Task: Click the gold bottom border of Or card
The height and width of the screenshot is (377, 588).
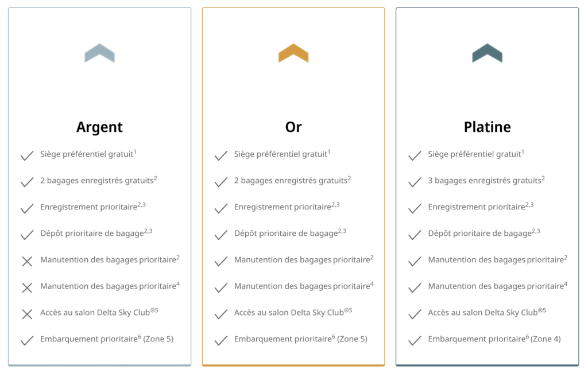Action: click(293, 364)
